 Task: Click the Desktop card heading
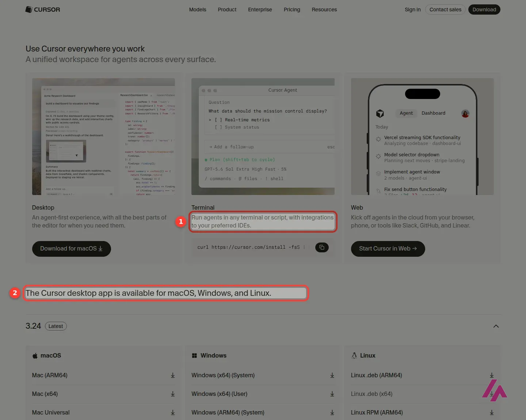[x=43, y=207]
